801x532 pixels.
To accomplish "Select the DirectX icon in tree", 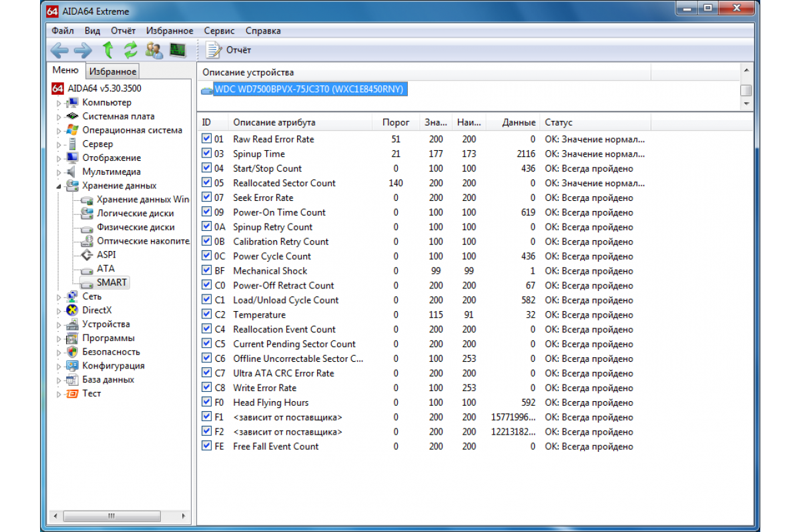I will point(72,310).
